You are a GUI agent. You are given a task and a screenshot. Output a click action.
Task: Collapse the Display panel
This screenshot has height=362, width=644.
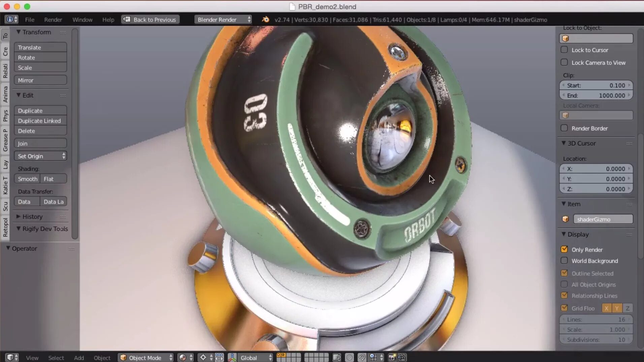point(563,234)
